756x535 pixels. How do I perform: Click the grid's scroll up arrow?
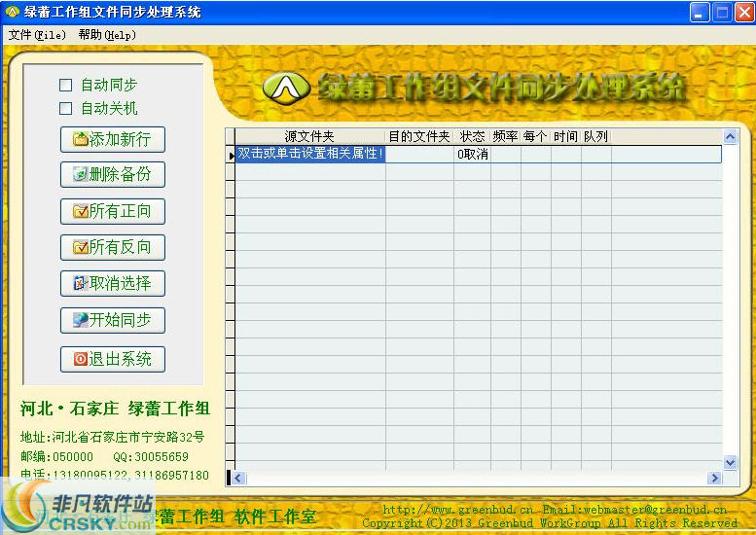pyautogui.click(x=730, y=137)
